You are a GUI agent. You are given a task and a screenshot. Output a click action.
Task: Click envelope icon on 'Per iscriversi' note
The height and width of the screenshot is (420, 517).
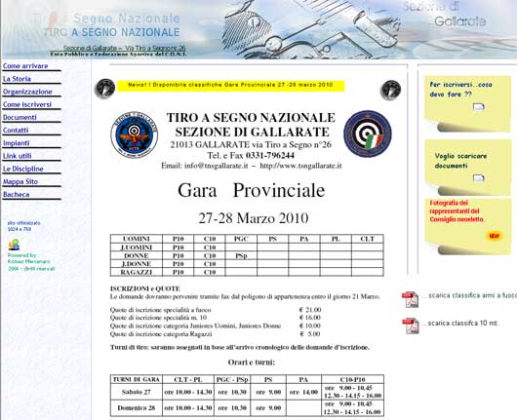(478, 107)
